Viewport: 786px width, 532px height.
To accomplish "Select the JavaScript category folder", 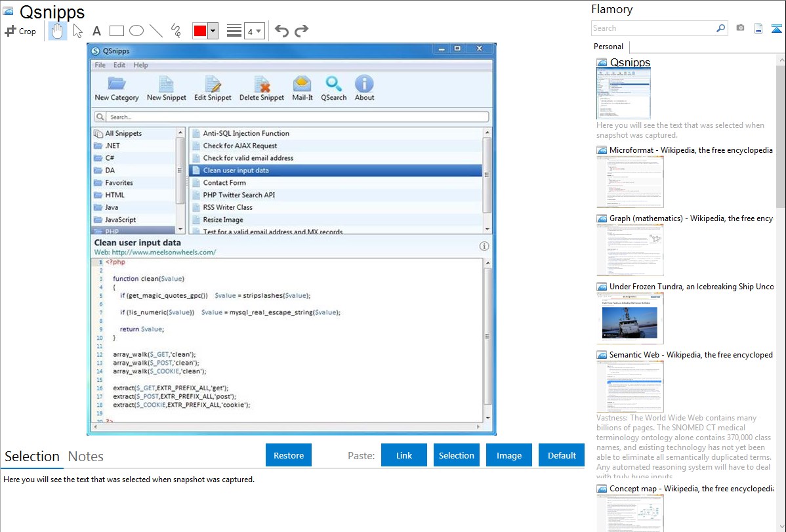I will click(x=133, y=220).
